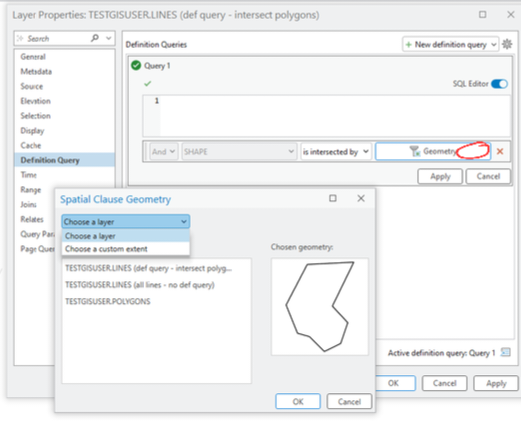Maximize the Layer Properties window
Viewport: 521px width, 426px height.
coord(482,14)
